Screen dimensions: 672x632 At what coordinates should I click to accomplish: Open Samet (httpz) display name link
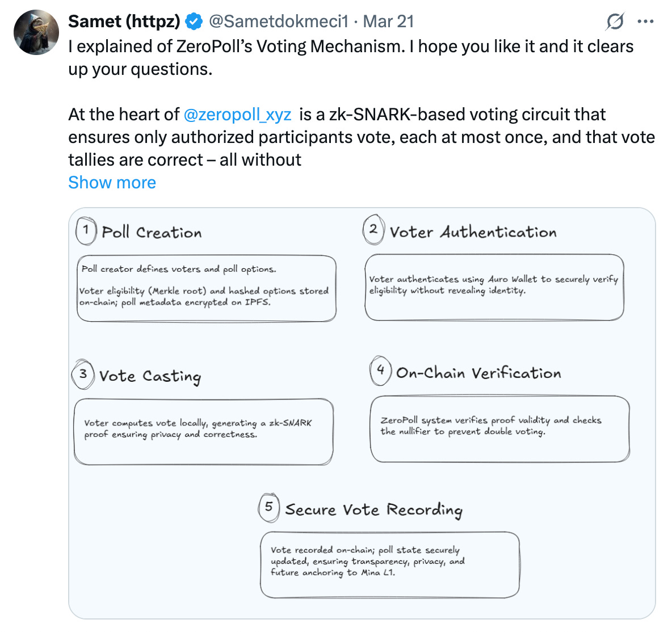point(124,22)
